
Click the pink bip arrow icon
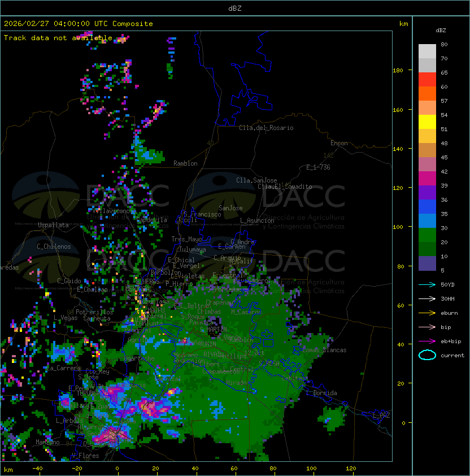pyautogui.click(x=427, y=327)
